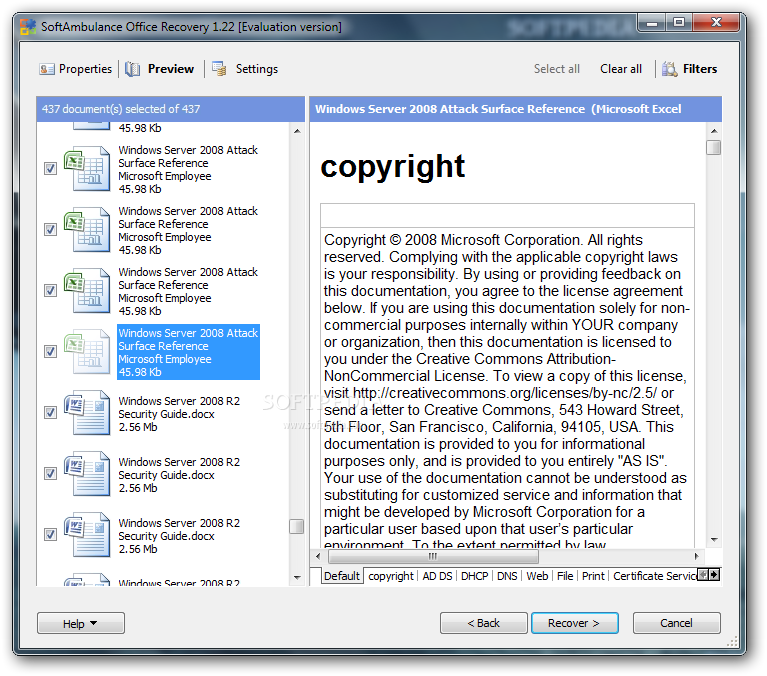767x676 pixels.
Task: Click the Properties label
Action: tap(85, 69)
